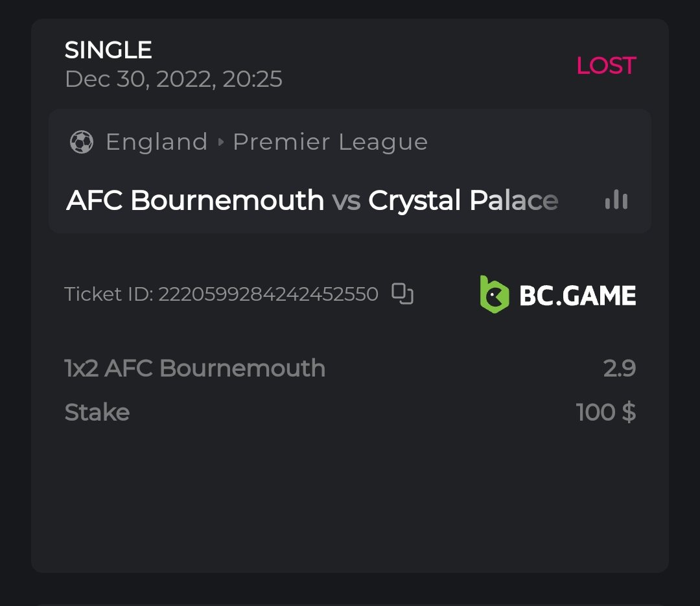Click the 100 $ stake amount
The height and width of the screenshot is (606, 700).
[605, 412]
